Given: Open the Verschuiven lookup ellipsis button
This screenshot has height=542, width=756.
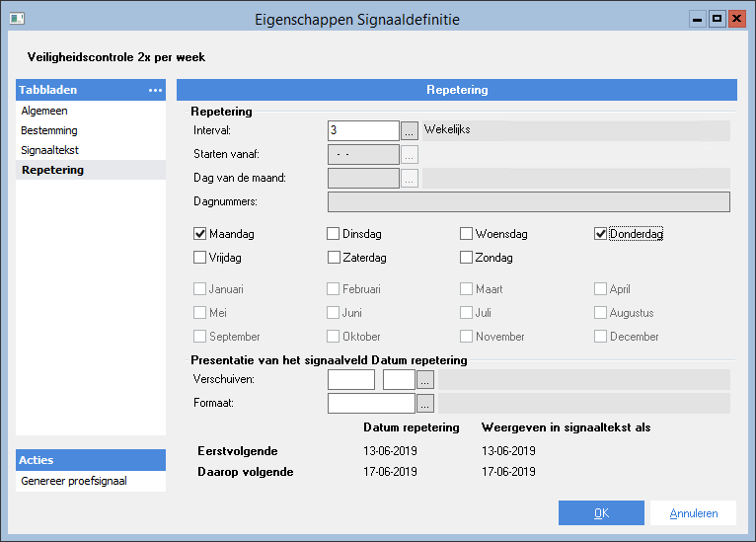Looking at the screenshot, I should click(425, 379).
